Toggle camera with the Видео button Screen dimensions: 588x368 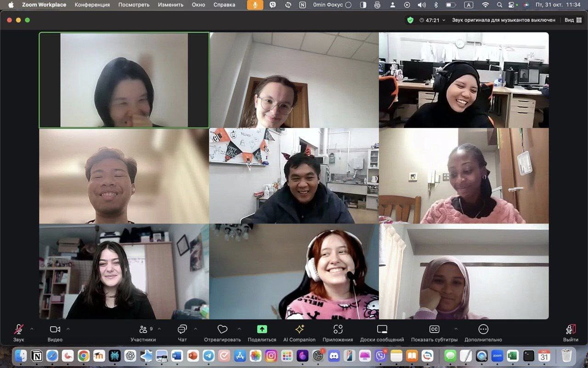click(55, 329)
